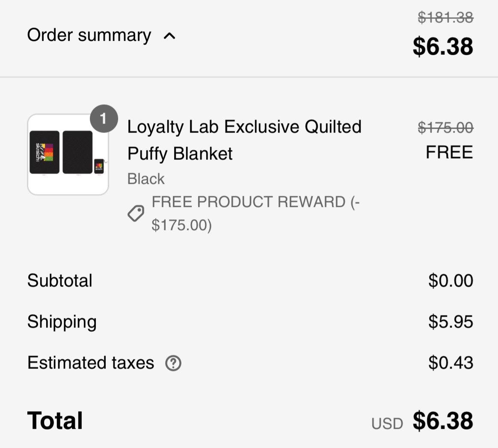Click the quantity badge showing 1
This screenshot has height=448, width=498.
click(104, 118)
